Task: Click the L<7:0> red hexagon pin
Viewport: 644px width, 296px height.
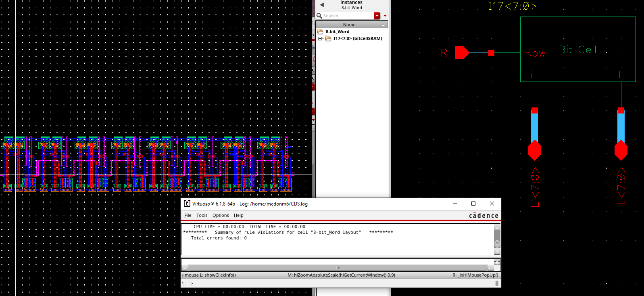Action: pos(621,151)
